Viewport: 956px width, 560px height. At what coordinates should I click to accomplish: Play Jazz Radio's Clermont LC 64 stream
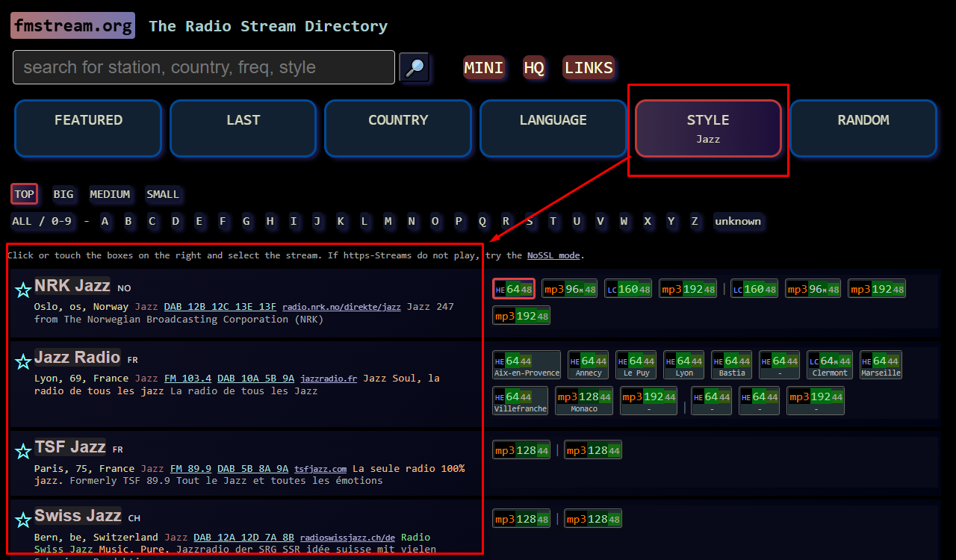(x=830, y=365)
